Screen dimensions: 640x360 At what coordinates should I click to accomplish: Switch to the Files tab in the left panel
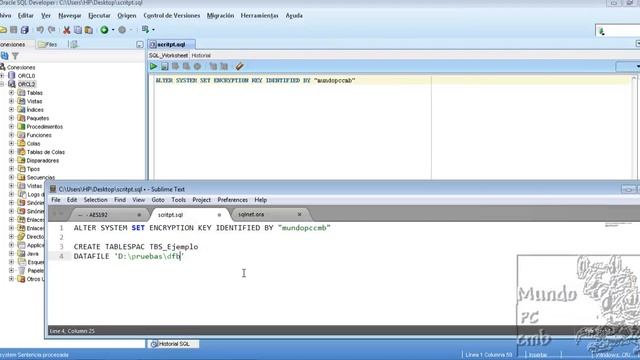click(48, 44)
